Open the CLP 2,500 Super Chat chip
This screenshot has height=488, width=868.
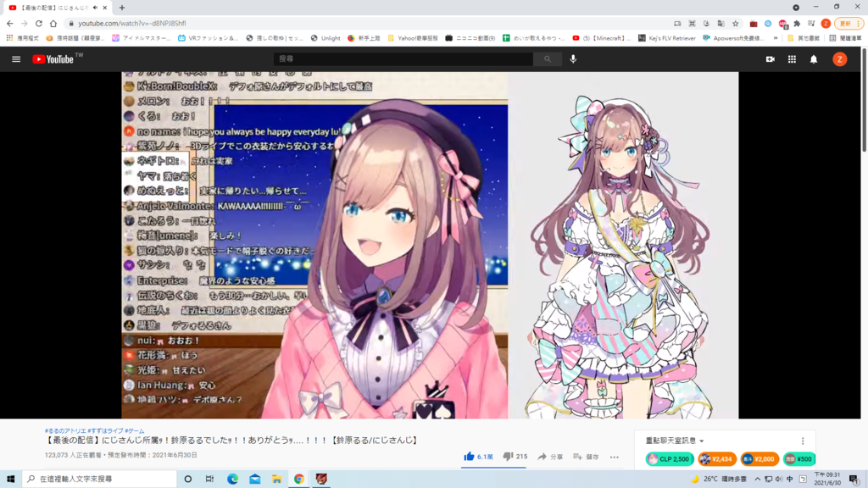tap(670, 458)
